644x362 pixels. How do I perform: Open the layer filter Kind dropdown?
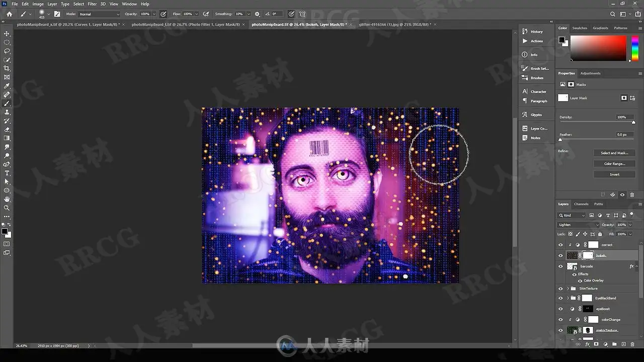click(x=572, y=215)
